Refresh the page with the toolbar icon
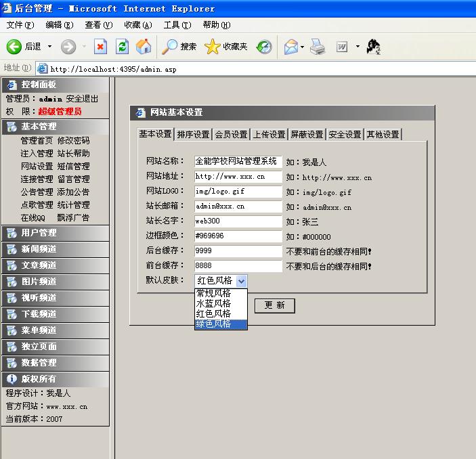The image size is (476, 459). click(122, 47)
